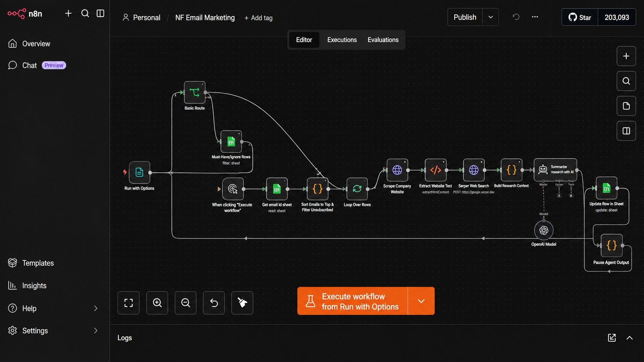Toggle the side panel from canvas toolbar
The width and height of the screenshot is (644, 362).
pos(626,131)
